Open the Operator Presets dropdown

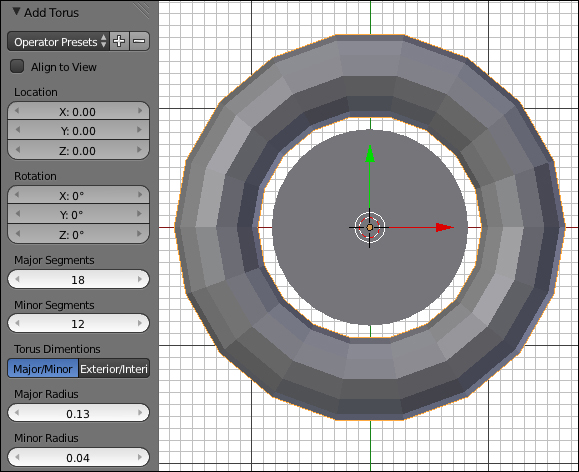click(x=58, y=41)
